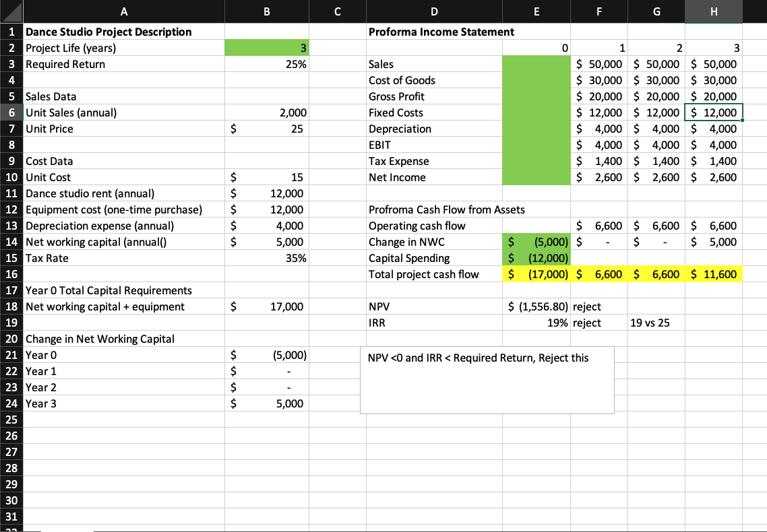This screenshot has width=767, height=532.
Task: Select the Net working capital + equipment $17,000 cell
Action: [266, 306]
